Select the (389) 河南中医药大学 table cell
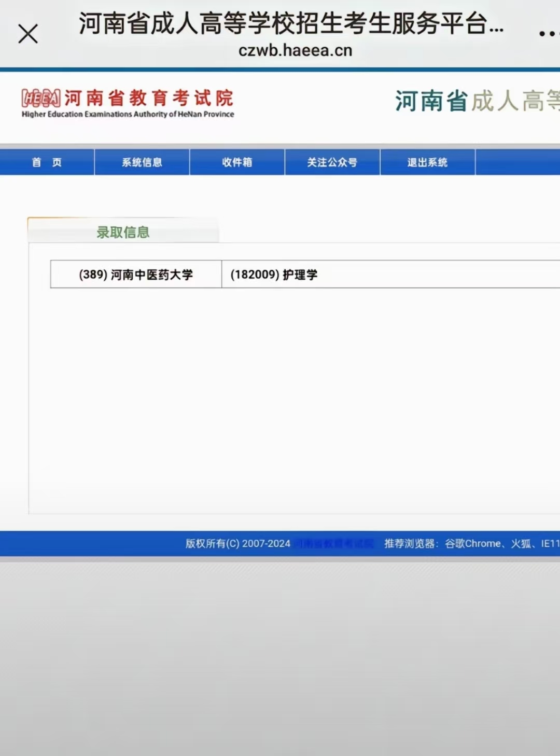The height and width of the screenshot is (756, 560). pos(135,274)
